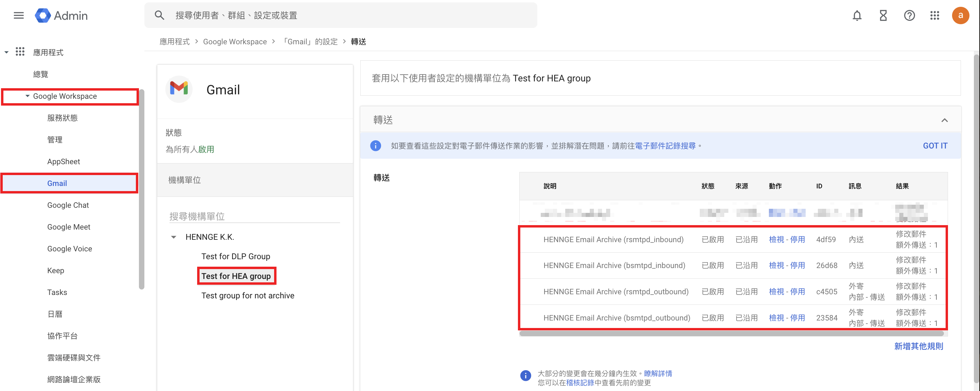This screenshot has height=391, width=980.
Task: Select AppSheet in the sidebar
Action: [x=64, y=162]
